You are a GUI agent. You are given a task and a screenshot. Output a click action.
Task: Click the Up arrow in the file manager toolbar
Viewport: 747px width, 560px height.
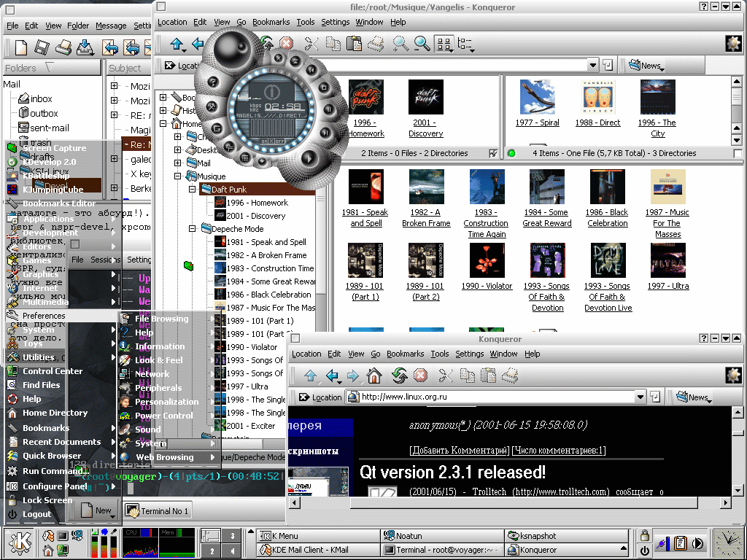[177, 44]
